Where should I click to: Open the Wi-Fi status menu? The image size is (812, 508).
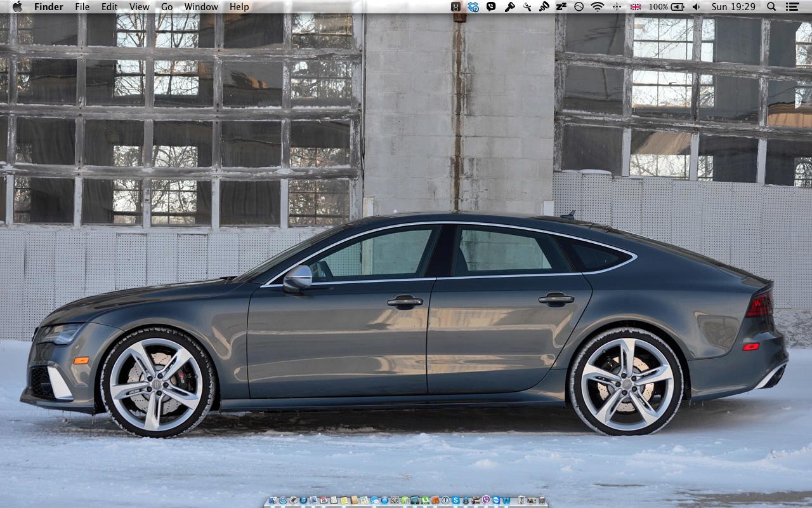[597, 6]
